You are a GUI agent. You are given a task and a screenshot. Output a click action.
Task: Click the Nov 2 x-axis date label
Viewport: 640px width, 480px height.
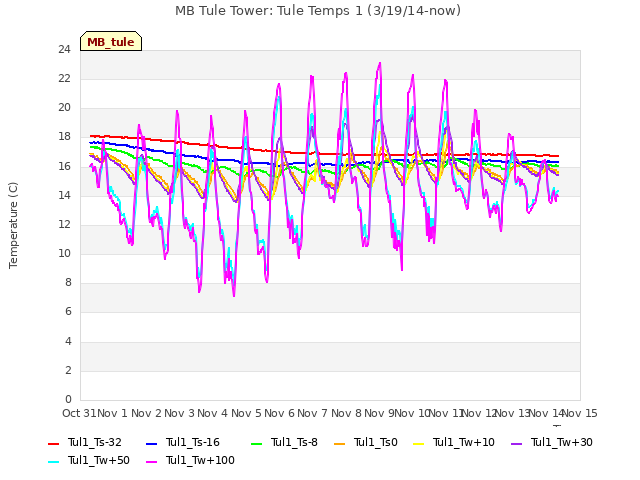146,413
